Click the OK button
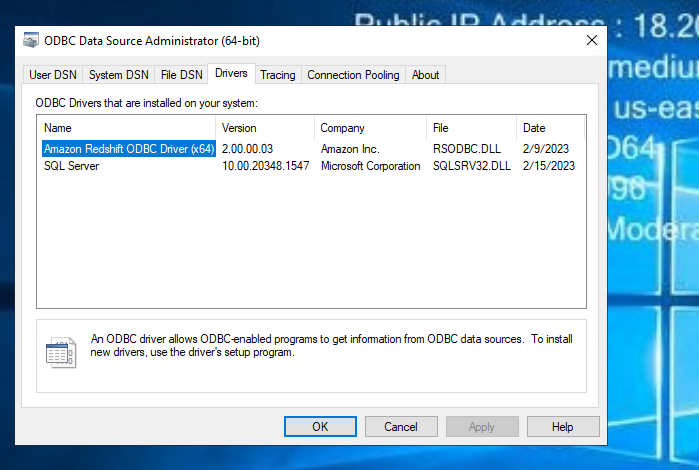 (320, 427)
